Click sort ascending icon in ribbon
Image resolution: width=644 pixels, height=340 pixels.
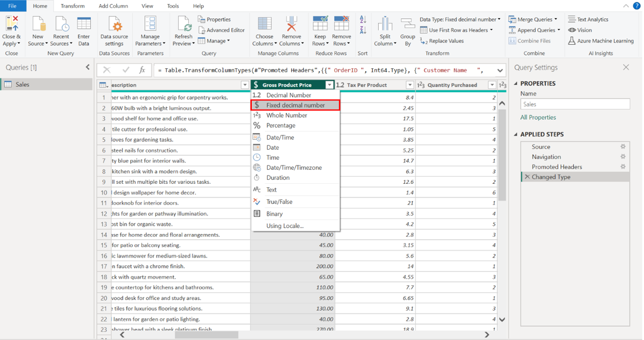pos(363,20)
